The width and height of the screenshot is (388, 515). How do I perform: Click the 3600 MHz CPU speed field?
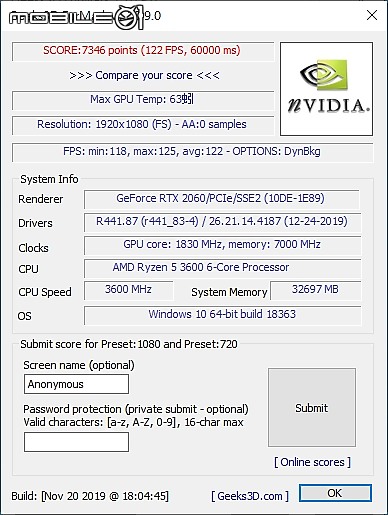129,290
